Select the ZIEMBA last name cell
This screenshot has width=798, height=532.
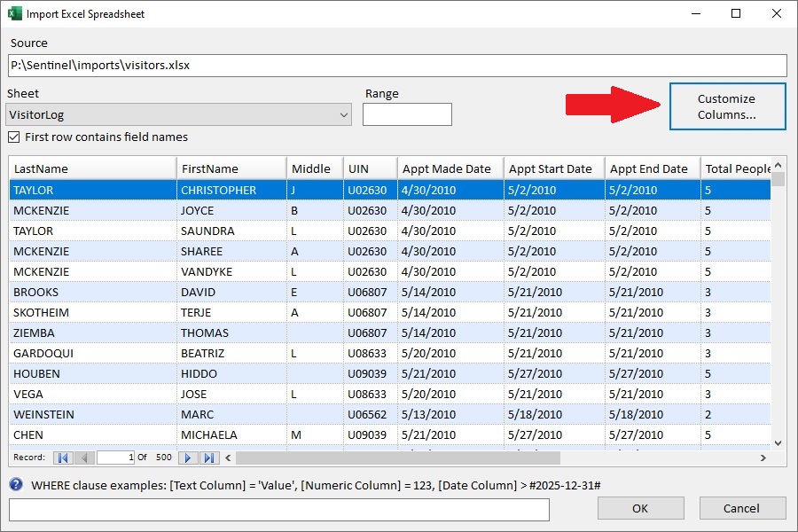pos(92,333)
